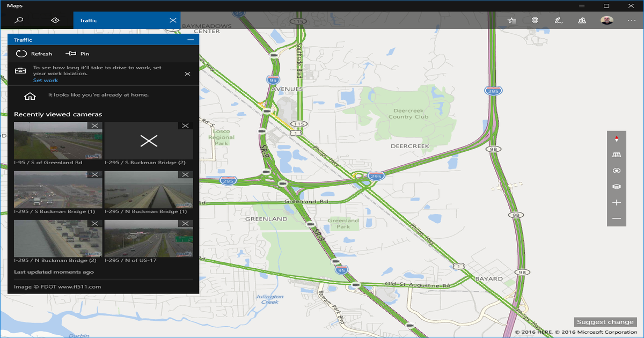
Task: Open the See more ellipsis menu
Action: tap(631, 20)
